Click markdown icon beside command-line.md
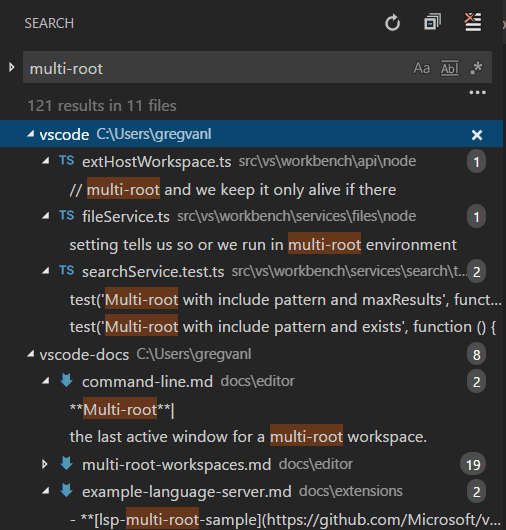Image resolution: width=506 pixels, height=530 pixels. [x=66, y=381]
